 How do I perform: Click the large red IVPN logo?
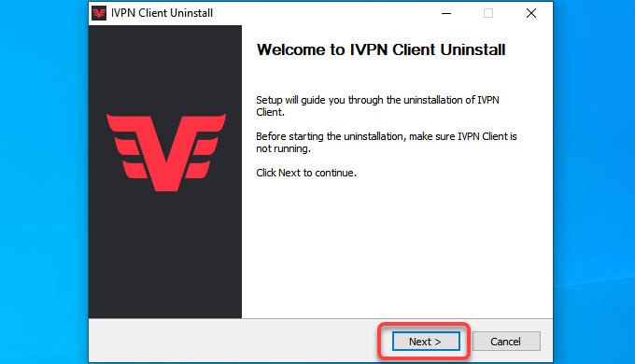click(x=166, y=152)
